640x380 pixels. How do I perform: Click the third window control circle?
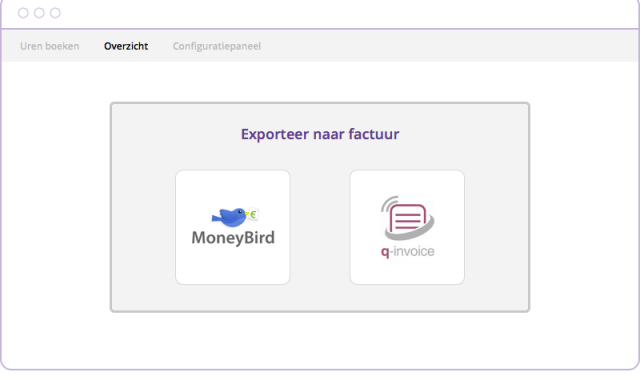click(55, 13)
